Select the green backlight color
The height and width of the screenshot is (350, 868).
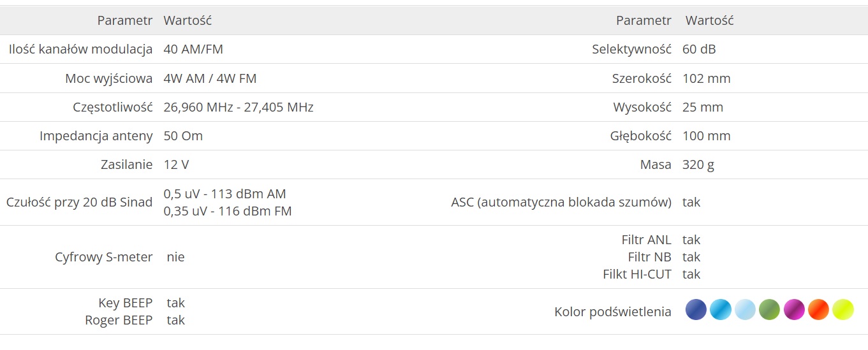(769, 310)
